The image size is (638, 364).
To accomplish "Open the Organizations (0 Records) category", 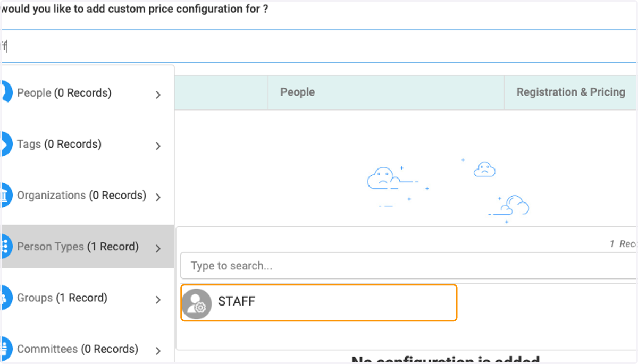I will (x=88, y=195).
